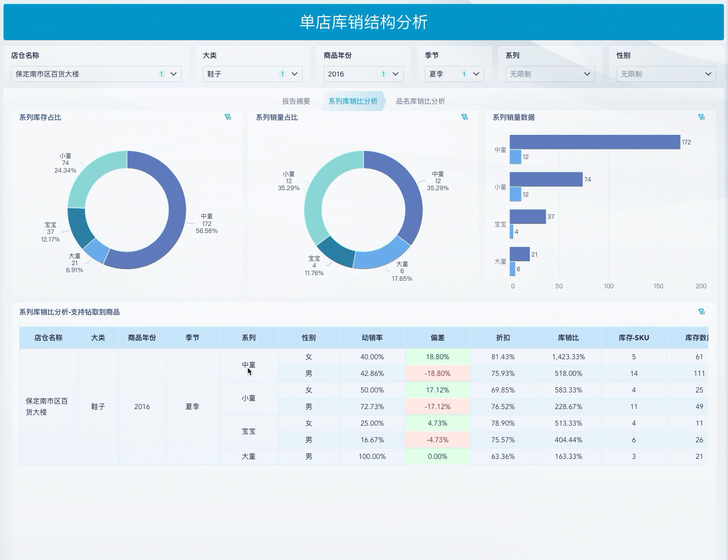Open the 店仓名称 store dropdown

(x=174, y=74)
